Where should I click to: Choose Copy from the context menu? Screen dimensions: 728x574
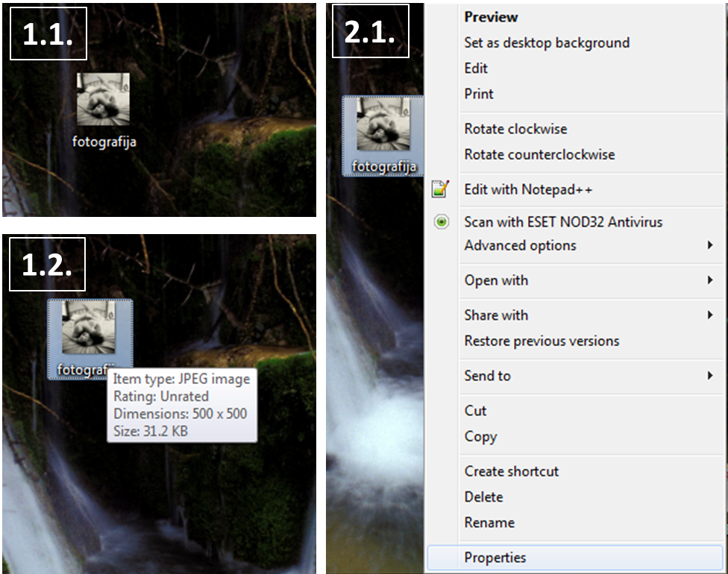480,437
